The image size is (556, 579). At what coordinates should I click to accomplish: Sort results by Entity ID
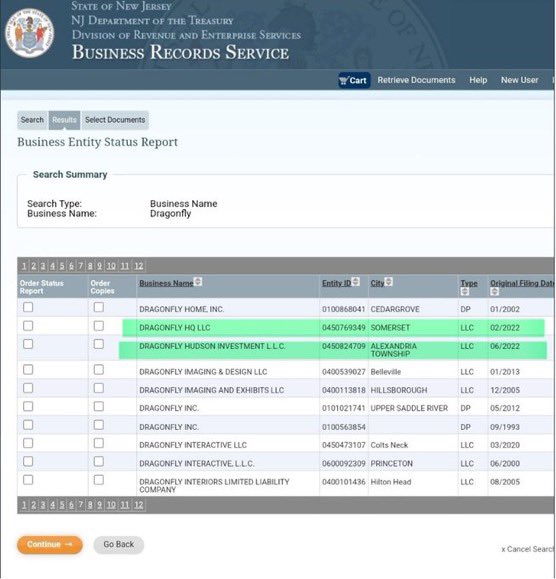356,282
